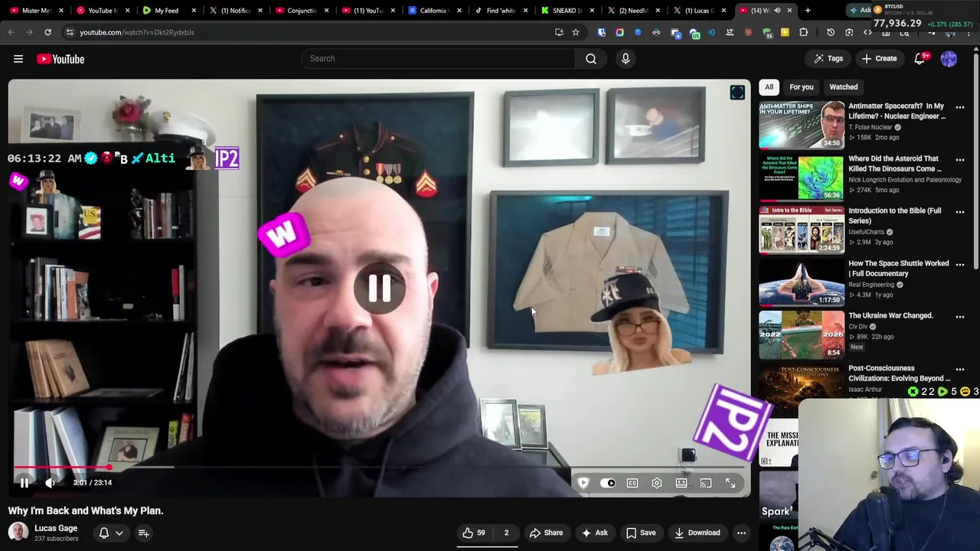980x551 pixels.
Task: Open YouTube notifications bell
Action: pos(920,59)
